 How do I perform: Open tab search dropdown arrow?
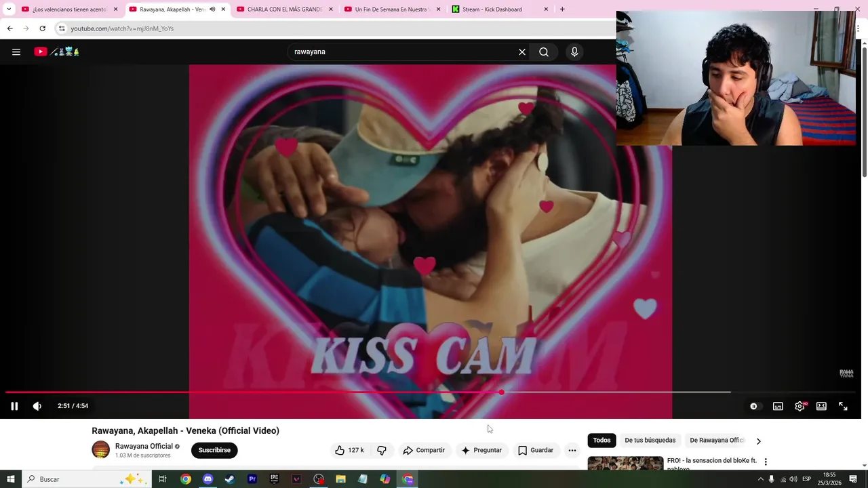pos(9,9)
